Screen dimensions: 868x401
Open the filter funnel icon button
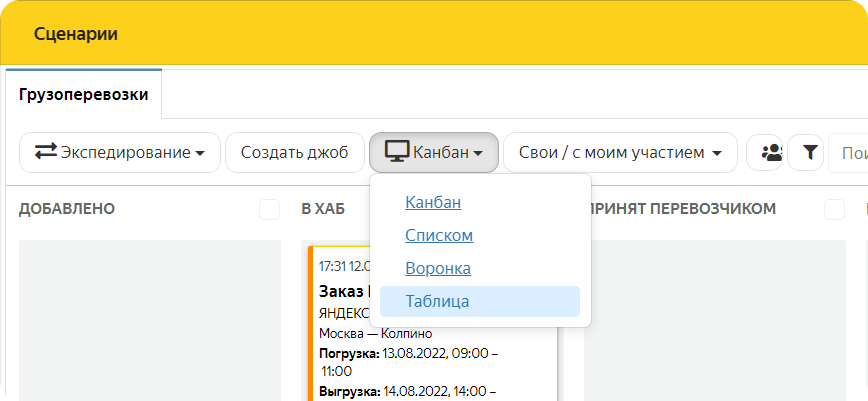coord(810,153)
